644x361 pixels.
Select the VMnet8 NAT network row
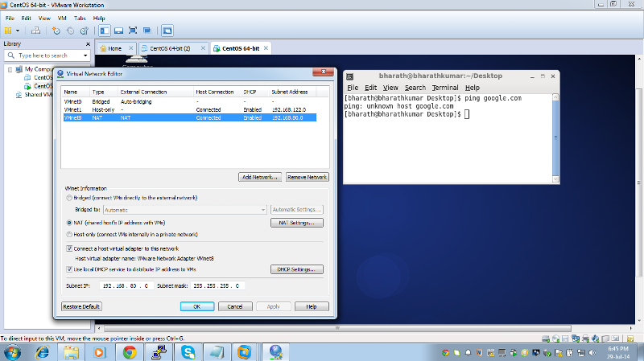[190, 117]
